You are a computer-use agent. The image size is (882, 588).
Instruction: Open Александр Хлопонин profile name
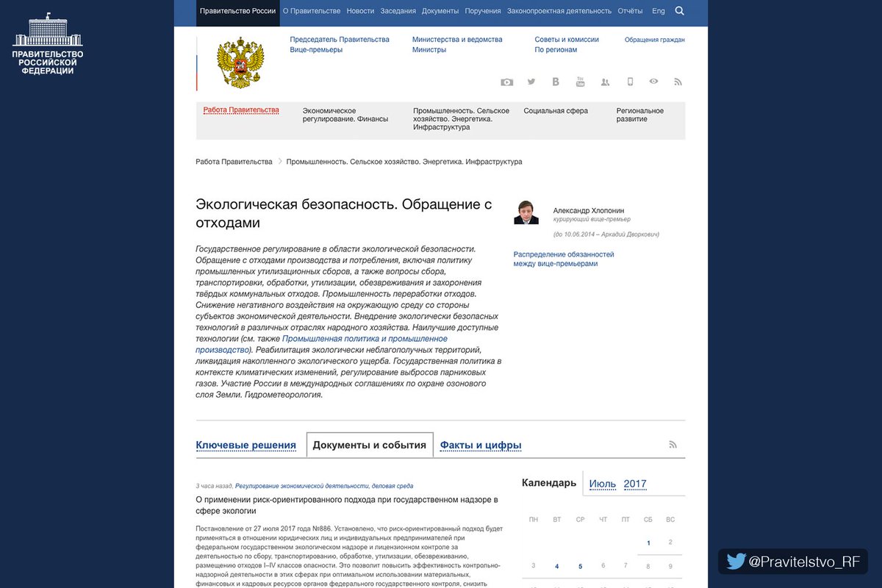[x=589, y=211]
